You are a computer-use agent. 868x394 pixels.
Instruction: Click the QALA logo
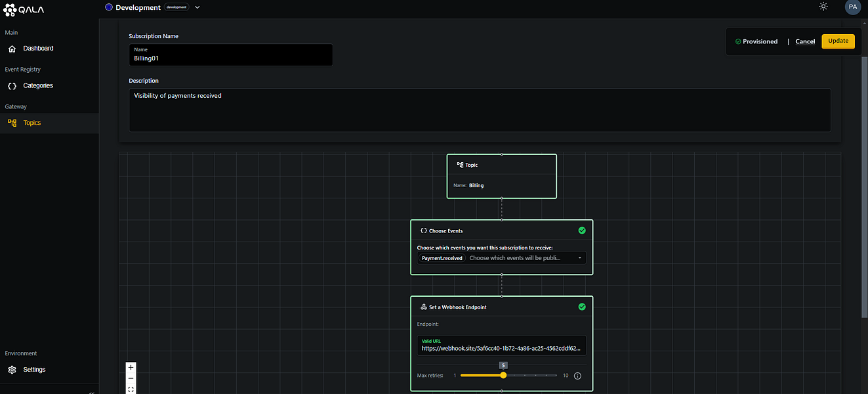24,9
